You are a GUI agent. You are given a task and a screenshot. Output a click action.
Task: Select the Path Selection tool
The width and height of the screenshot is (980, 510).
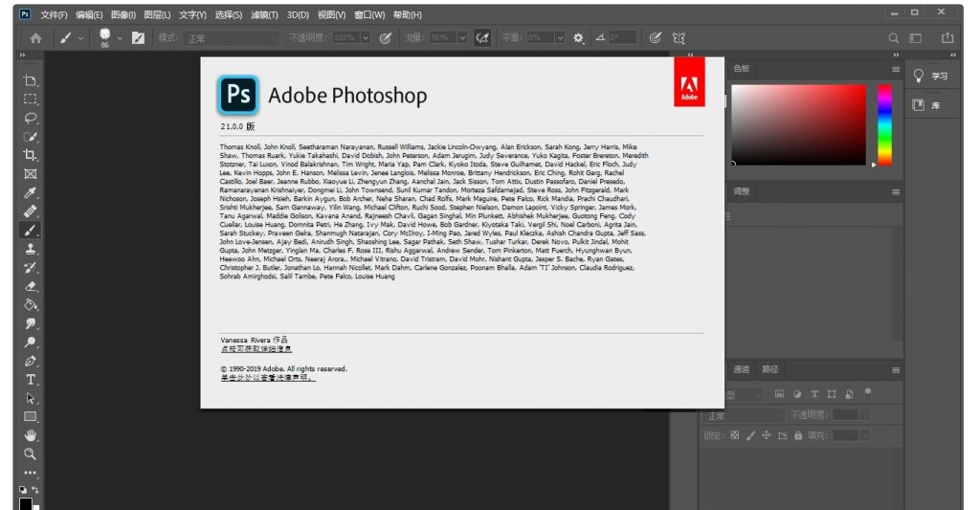click(30, 398)
